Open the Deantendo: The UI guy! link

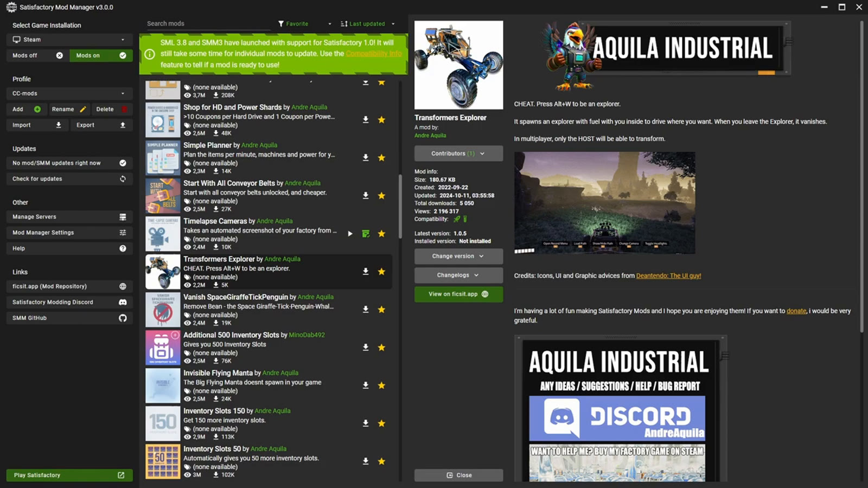(668, 275)
